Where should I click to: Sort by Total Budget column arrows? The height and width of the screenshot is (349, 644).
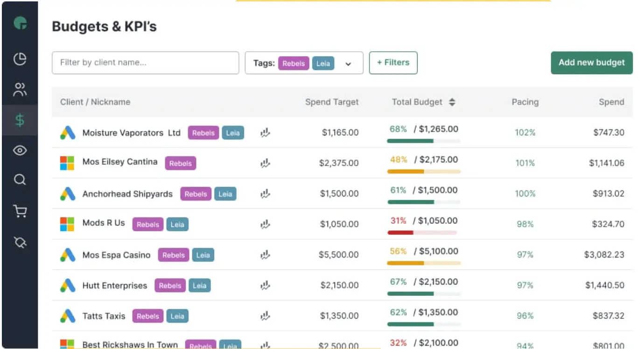coord(452,102)
